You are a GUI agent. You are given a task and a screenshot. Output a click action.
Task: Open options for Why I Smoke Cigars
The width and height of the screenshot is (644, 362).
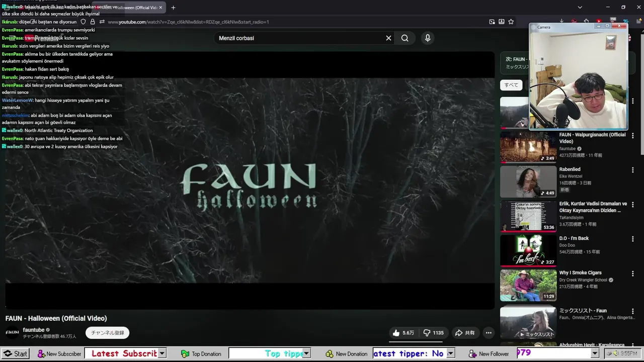[633, 274]
